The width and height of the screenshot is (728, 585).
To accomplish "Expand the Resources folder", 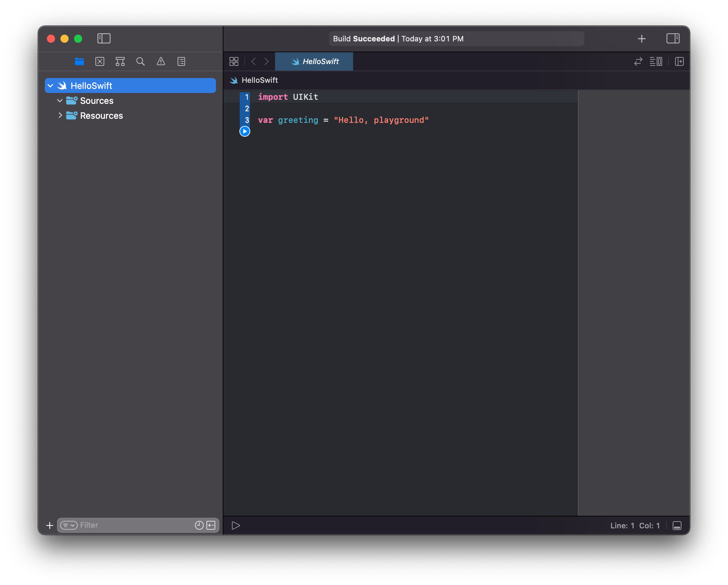I will (x=60, y=115).
